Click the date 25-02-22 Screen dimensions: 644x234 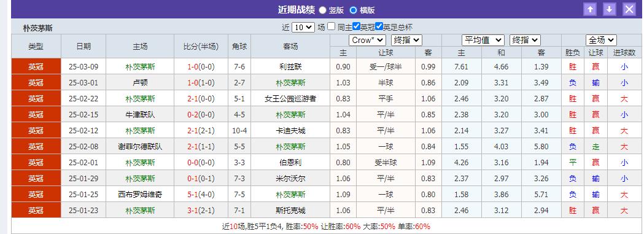[x=83, y=98]
